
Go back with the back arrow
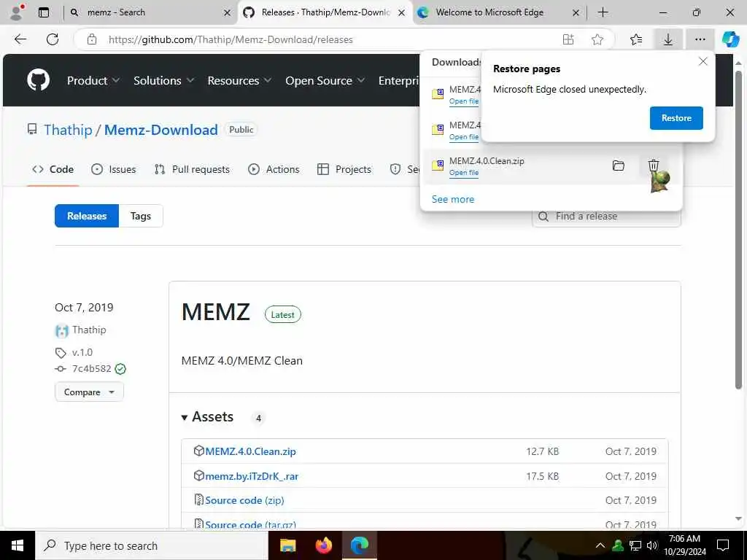[20, 39]
